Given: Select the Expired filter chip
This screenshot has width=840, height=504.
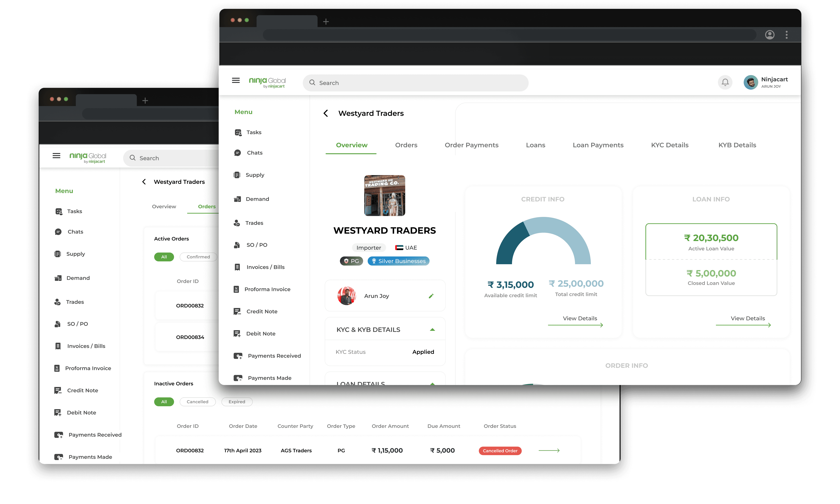Looking at the screenshot, I should click(x=237, y=401).
